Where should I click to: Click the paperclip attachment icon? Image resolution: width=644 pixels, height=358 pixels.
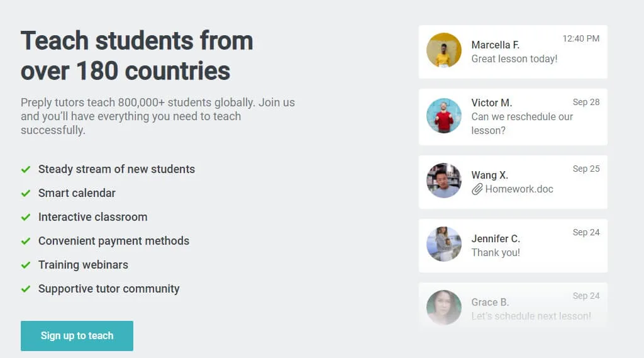coord(477,189)
